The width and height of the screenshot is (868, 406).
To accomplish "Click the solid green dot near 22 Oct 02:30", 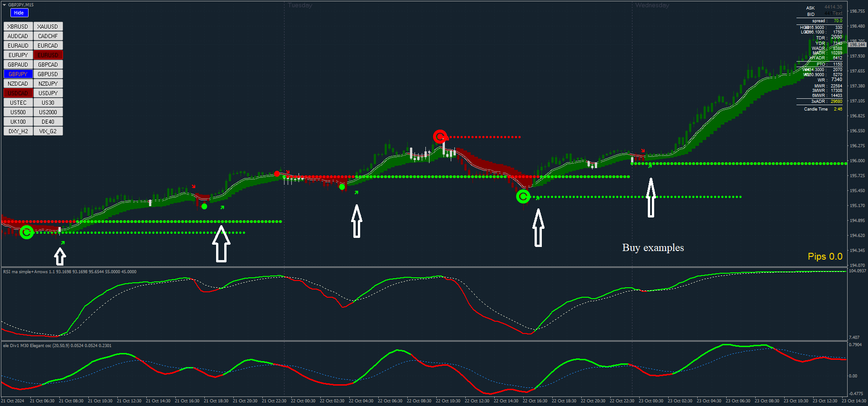I will click(342, 187).
